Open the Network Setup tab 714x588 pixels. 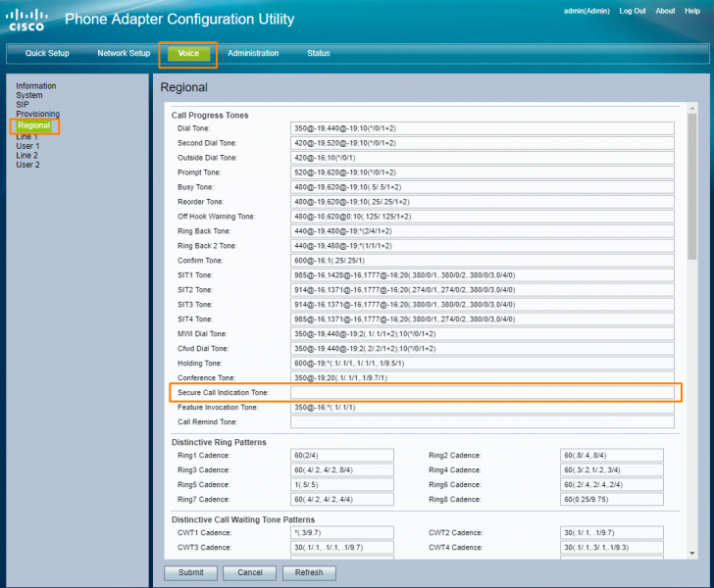[124, 53]
